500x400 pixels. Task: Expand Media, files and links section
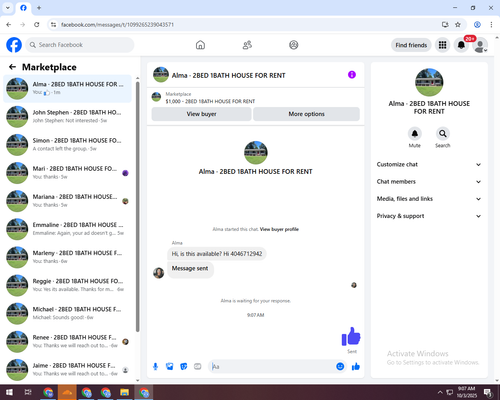click(429, 199)
